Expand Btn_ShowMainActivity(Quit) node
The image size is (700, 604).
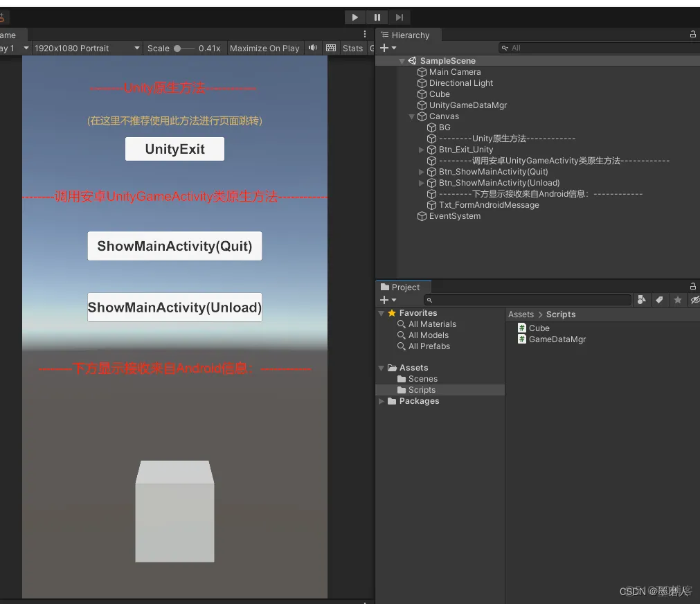coord(421,172)
